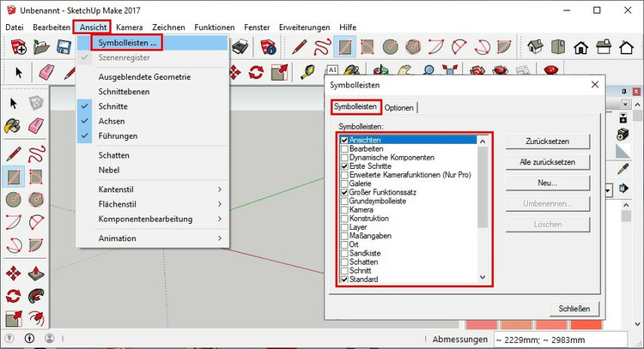Select Ausgeblendete Geometrie menu entry

[x=152, y=76]
